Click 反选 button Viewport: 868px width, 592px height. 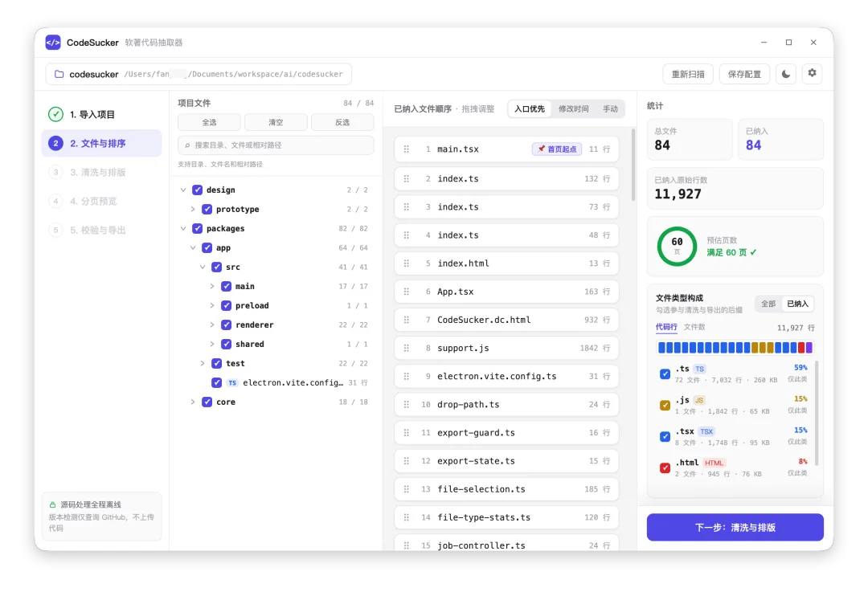pos(342,122)
